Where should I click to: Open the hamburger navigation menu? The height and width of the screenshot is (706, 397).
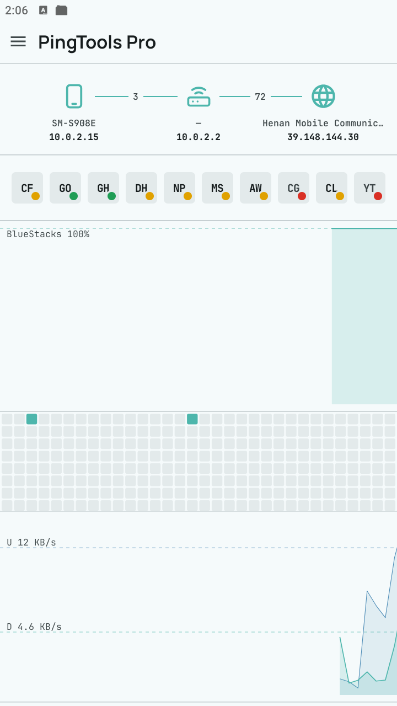pyautogui.click(x=18, y=42)
